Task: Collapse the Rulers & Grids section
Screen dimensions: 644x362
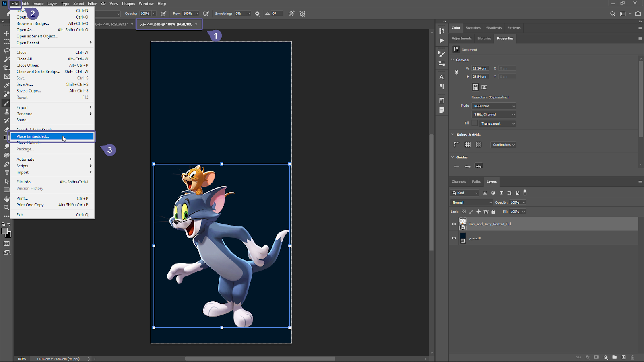Action: click(x=452, y=134)
